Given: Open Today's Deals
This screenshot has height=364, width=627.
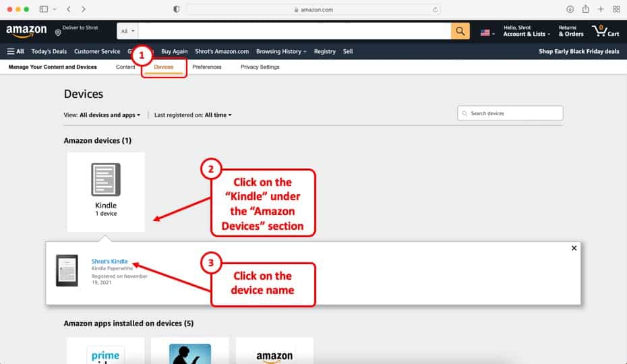Looking at the screenshot, I should click(x=49, y=51).
